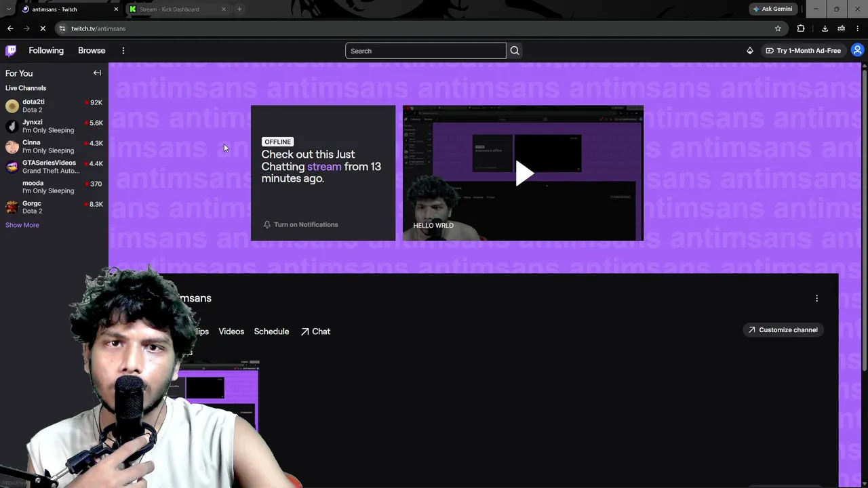This screenshot has height=488, width=868.
Task: Open the antimsans channel options dots
Action: pyautogui.click(x=816, y=298)
